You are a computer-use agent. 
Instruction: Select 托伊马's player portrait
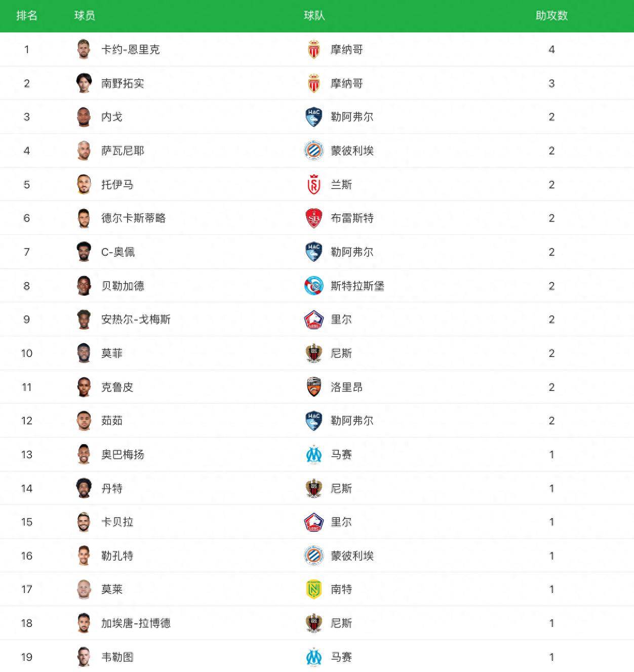tap(84, 184)
